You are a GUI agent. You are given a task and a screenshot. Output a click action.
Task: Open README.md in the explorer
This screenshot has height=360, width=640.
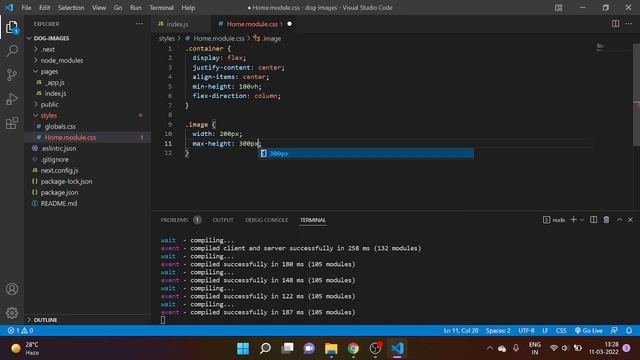pyautogui.click(x=58, y=203)
